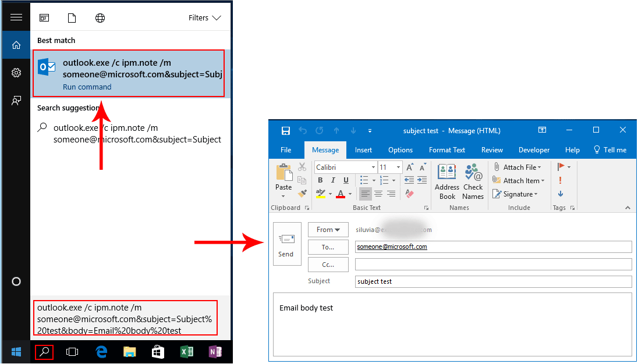Go to previous item up arrow
The width and height of the screenshot is (638, 364).
pyautogui.click(x=336, y=131)
